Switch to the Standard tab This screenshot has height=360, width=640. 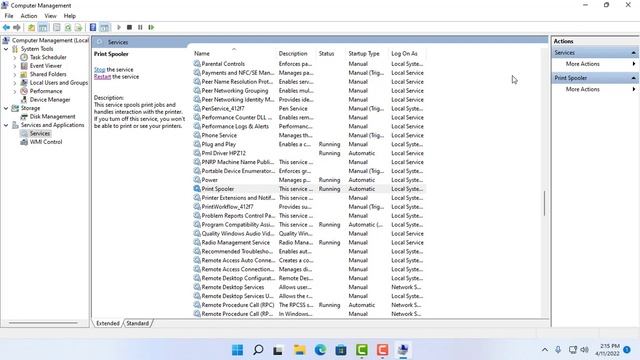coord(138,323)
